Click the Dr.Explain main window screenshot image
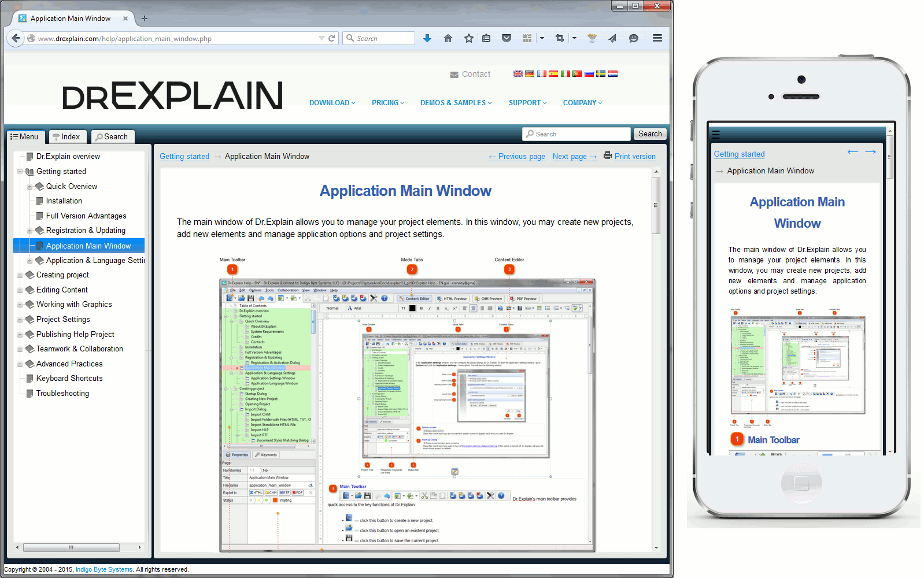This screenshot has width=924, height=578. (407, 416)
